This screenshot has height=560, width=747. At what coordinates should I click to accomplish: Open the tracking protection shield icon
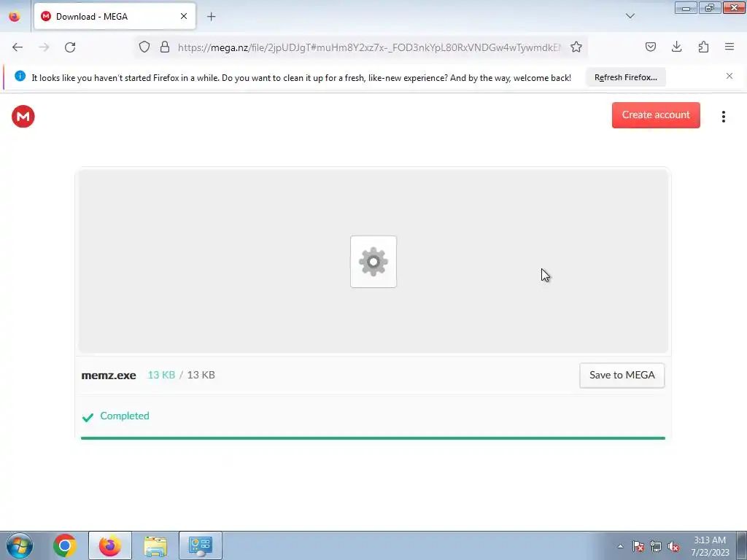tap(144, 47)
